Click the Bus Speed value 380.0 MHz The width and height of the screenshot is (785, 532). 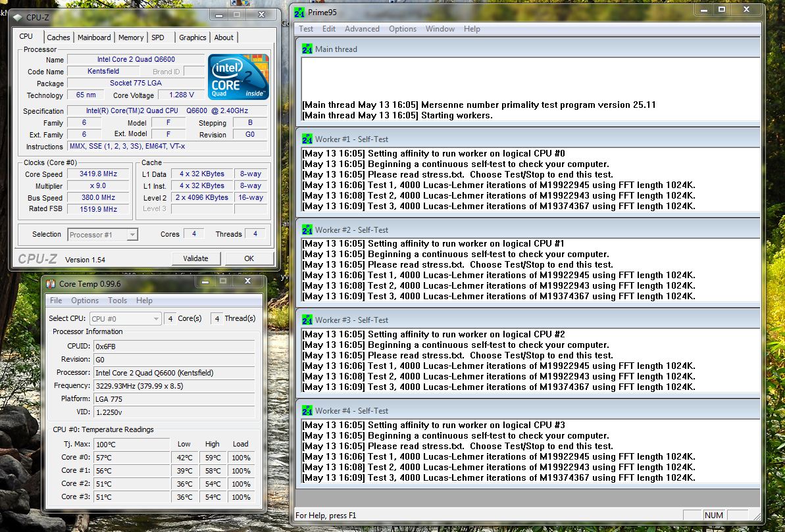[x=98, y=198]
